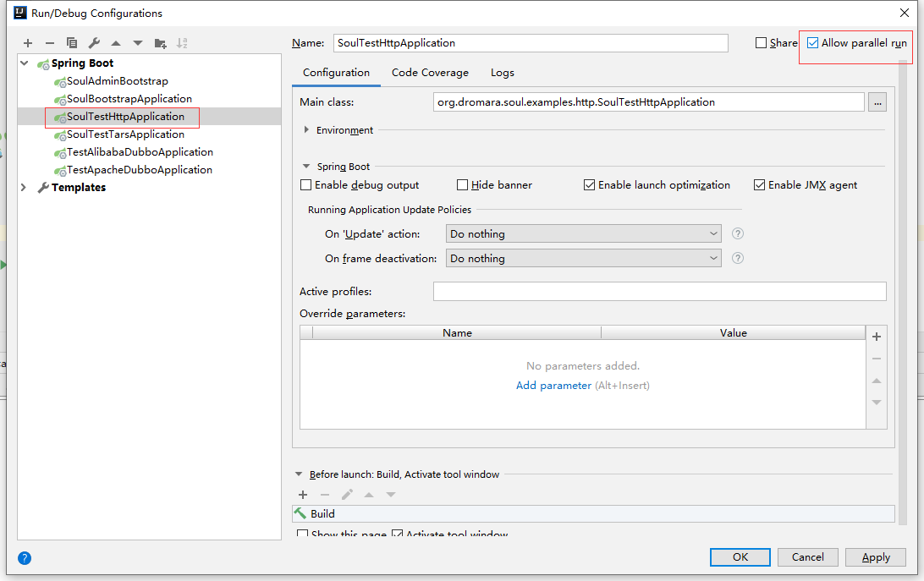Switch to Logs tab
Image resolution: width=924 pixels, height=581 pixels.
pos(502,73)
